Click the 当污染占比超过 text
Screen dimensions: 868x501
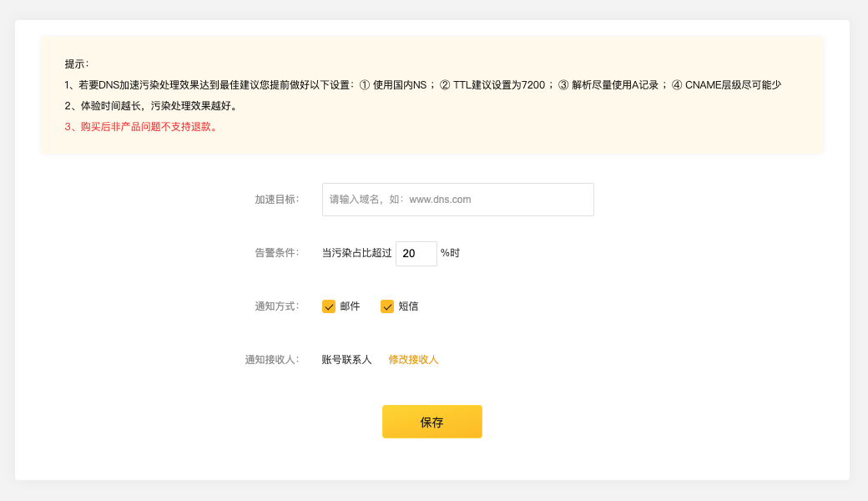[x=356, y=253]
